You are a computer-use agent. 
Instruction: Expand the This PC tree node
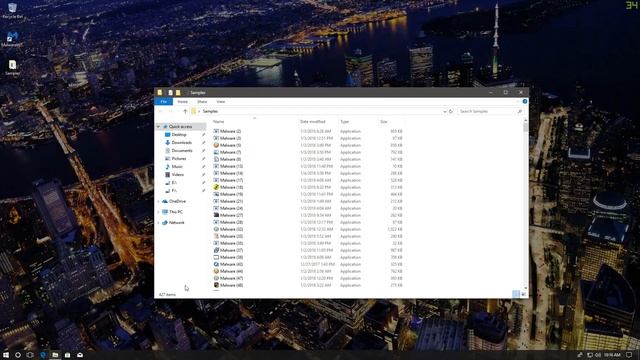coord(159,212)
